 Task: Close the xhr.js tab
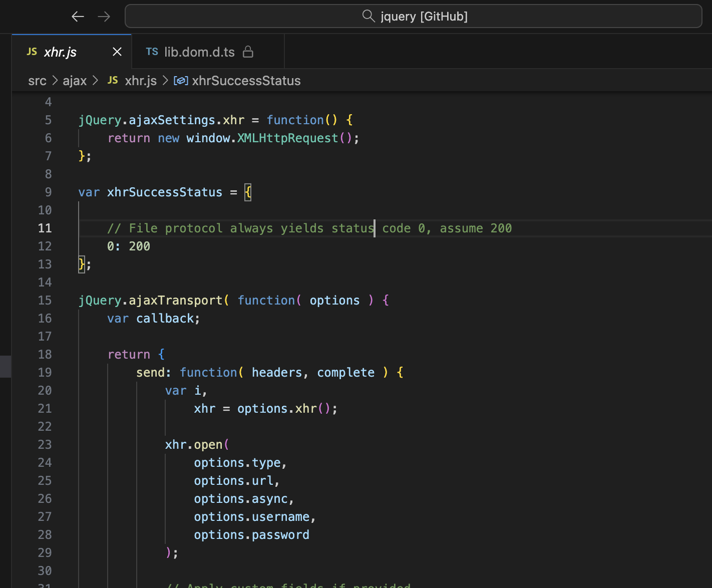tap(117, 52)
